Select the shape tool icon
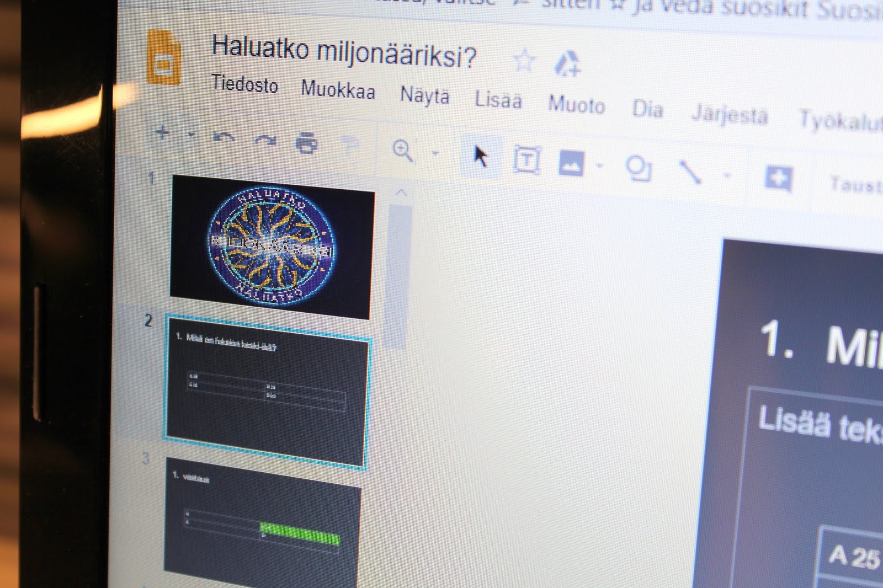The image size is (883, 588). click(x=639, y=169)
